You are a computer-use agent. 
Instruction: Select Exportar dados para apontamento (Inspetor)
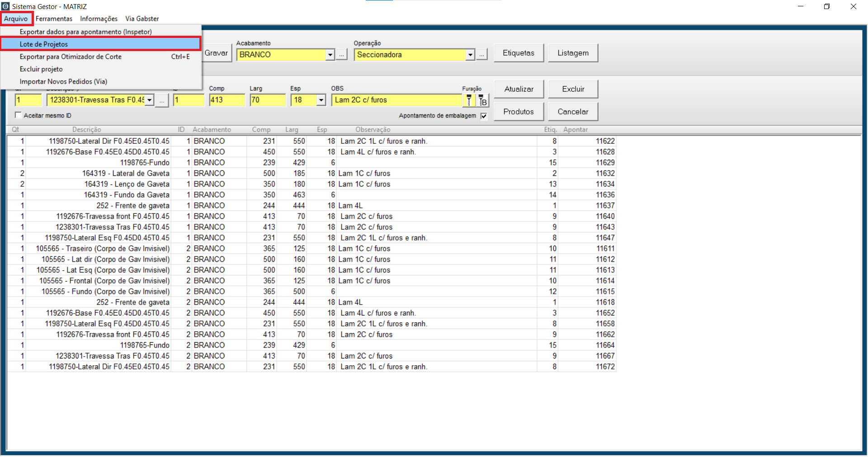click(101, 32)
